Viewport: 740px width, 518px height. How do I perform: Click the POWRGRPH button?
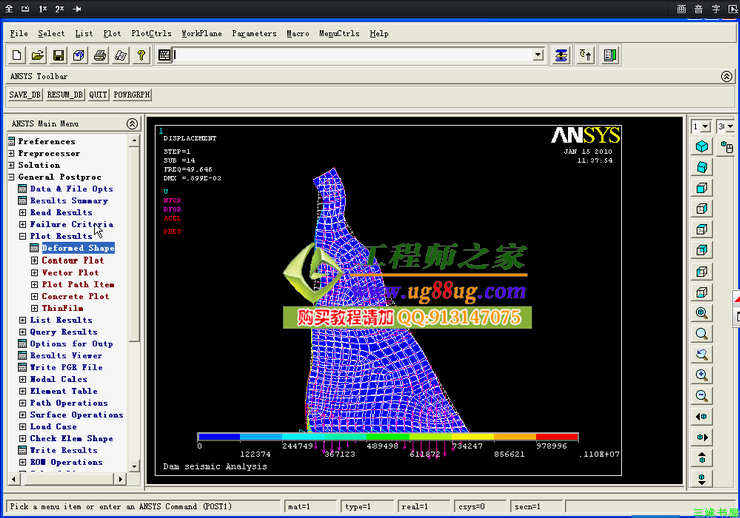point(132,95)
